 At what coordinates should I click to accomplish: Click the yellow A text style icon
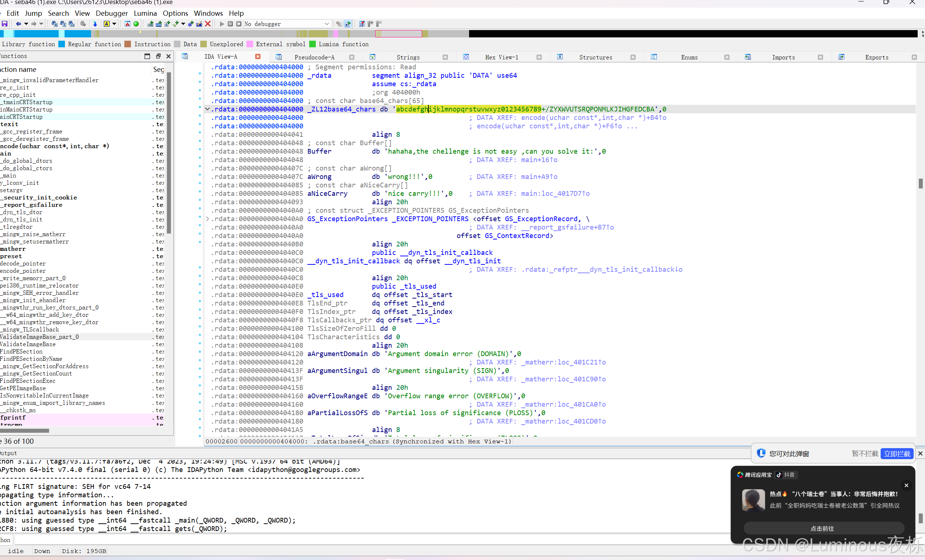(107, 23)
